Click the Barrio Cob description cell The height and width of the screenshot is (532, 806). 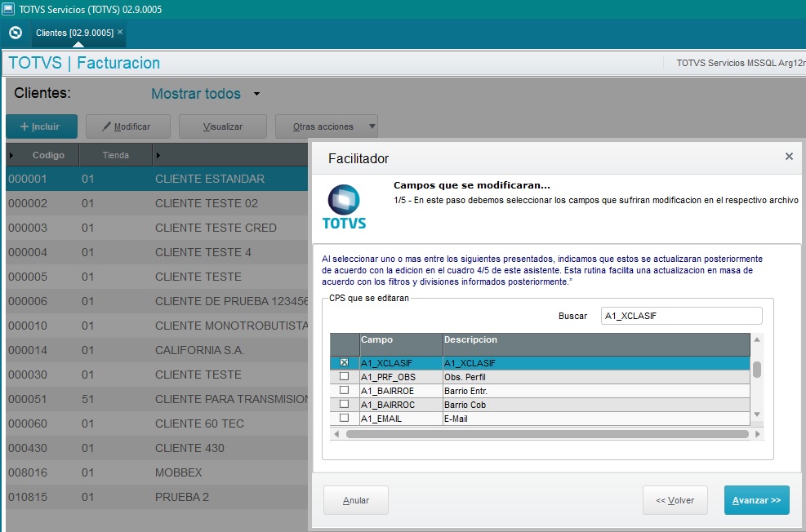(x=596, y=405)
